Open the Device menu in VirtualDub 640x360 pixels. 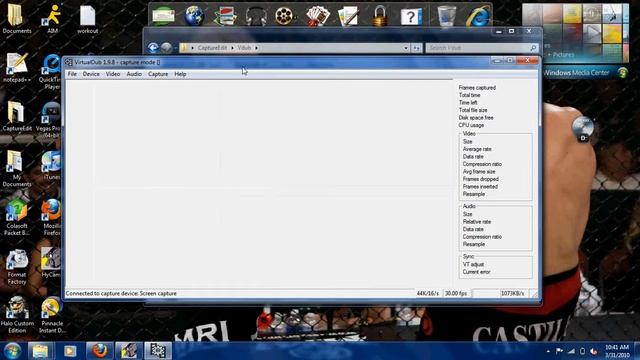(91, 74)
